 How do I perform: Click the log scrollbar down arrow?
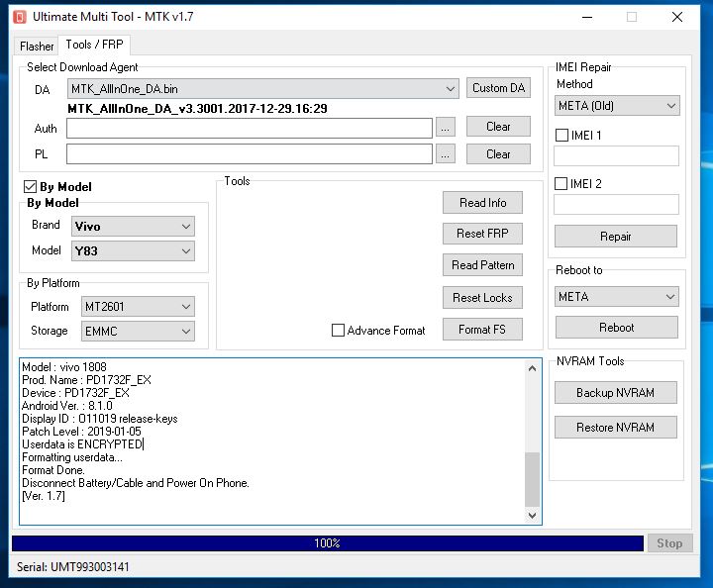[532, 516]
